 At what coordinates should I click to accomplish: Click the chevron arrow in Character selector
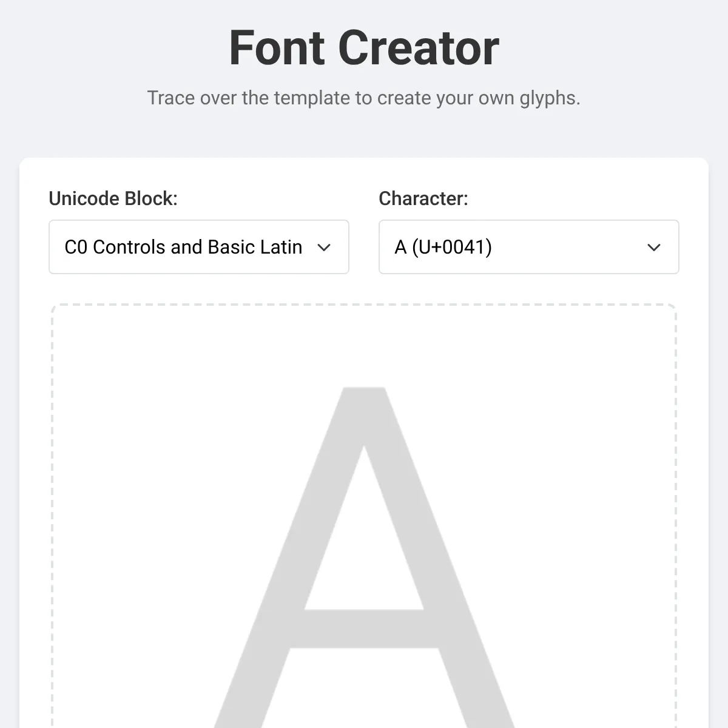coord(654,248)
